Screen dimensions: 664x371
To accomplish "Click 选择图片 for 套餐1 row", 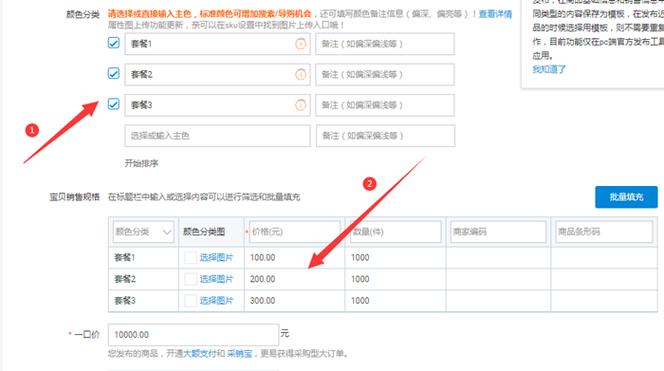I will 216,257.
